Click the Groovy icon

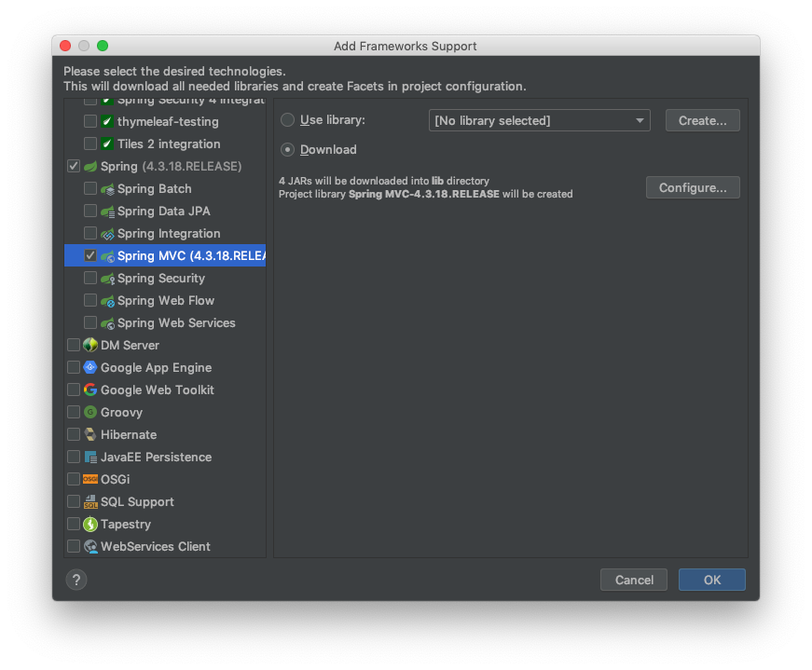(90, 412)
